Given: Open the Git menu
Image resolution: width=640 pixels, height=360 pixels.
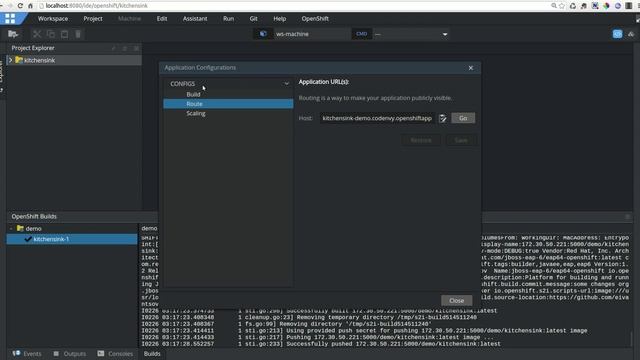Looking at the screenshot, I should coord(253,19).
